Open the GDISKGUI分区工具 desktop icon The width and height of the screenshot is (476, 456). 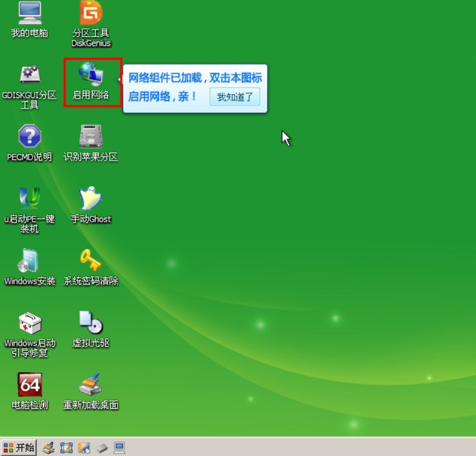(x=29, y=75)
